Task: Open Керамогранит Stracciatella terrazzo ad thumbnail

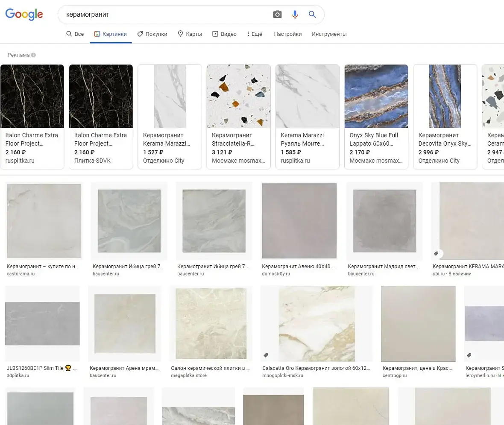Action: click(x=238, y=96)
